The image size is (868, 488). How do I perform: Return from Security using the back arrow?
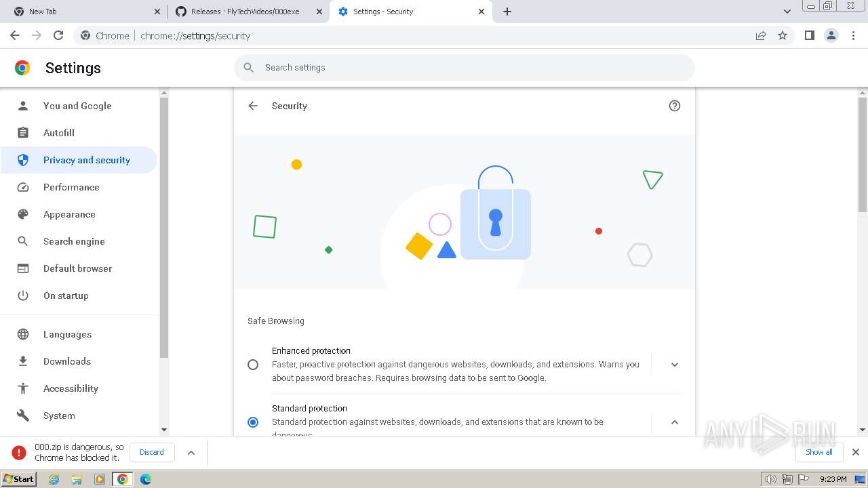(253, 106)
